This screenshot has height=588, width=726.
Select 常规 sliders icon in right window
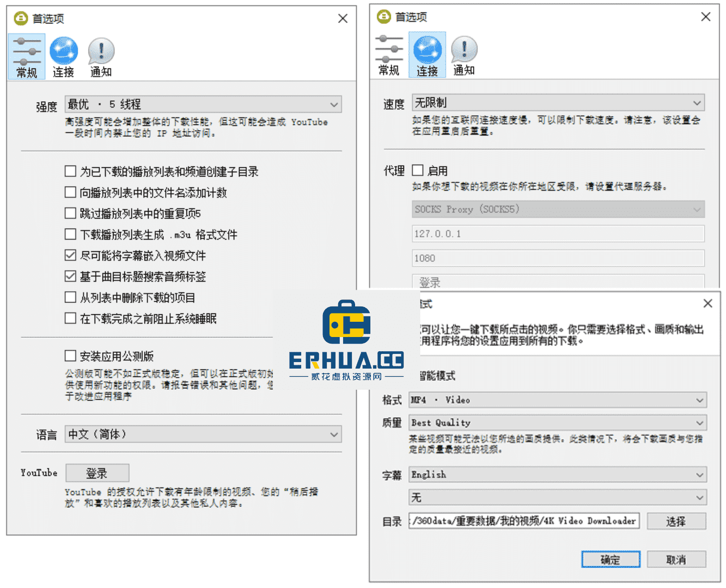coord(389,55)
